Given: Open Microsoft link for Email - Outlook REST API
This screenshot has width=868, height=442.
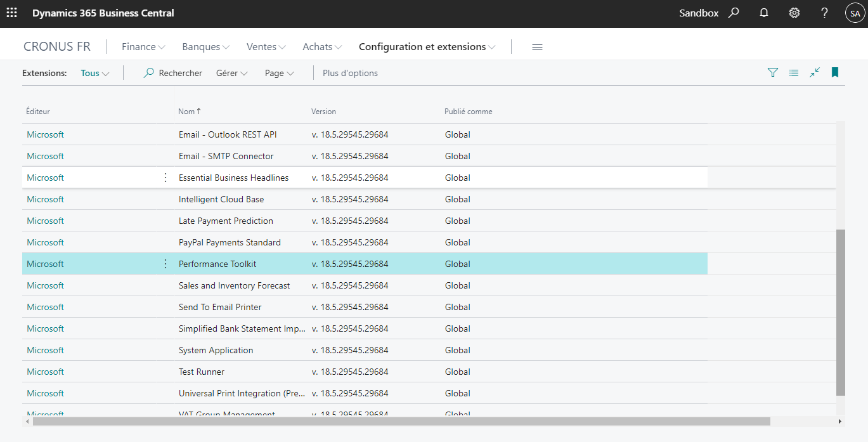Looking at the screenshot, I should coord(46,134).
